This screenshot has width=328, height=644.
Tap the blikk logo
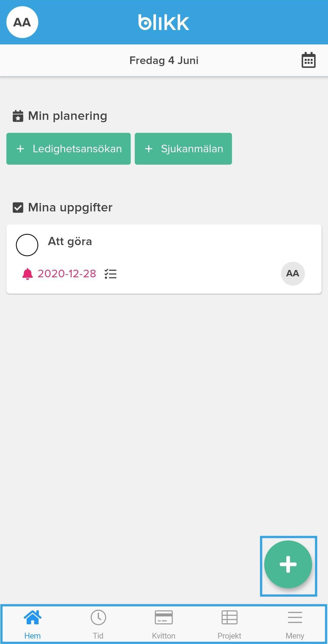164,22
